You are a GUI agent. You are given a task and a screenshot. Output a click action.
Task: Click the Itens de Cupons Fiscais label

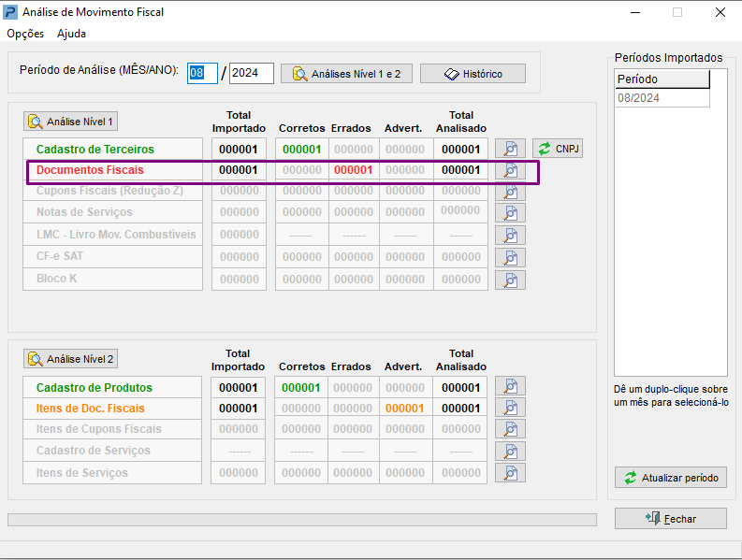pyautogui.click(x=99, y=429)
